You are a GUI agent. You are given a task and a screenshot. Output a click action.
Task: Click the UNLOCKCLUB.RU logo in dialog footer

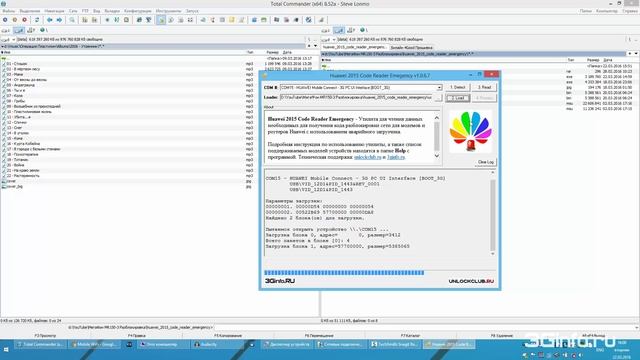pyautogui.click(x=471, y=281)
